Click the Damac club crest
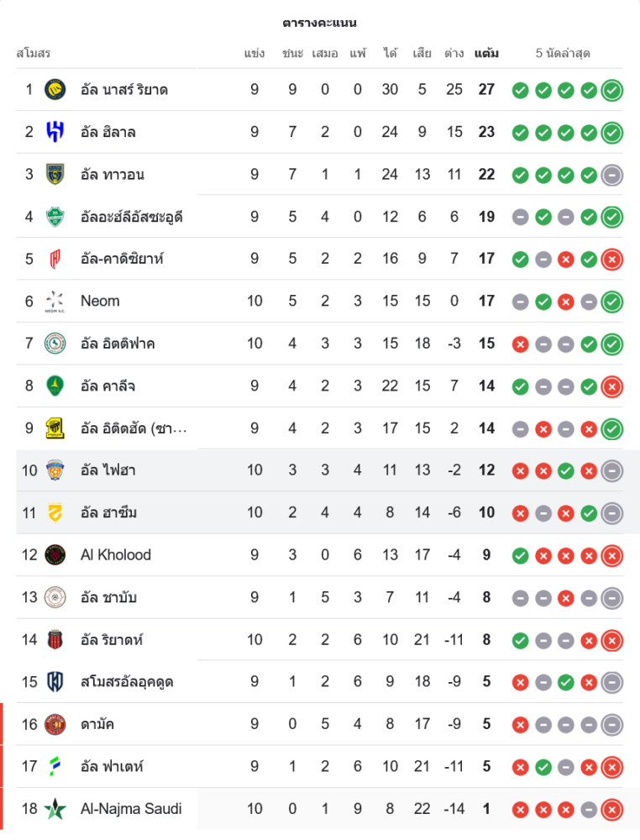This screenshot has height=840, width=640. (x=55, y=724)
